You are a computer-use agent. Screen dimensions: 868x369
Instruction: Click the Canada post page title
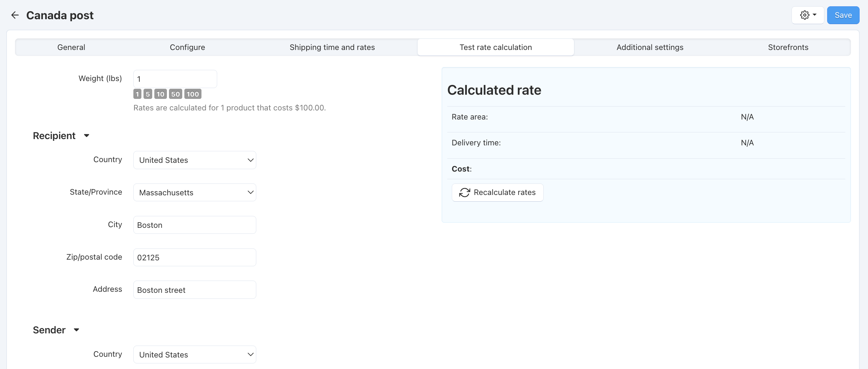click(x=60, y=15)
